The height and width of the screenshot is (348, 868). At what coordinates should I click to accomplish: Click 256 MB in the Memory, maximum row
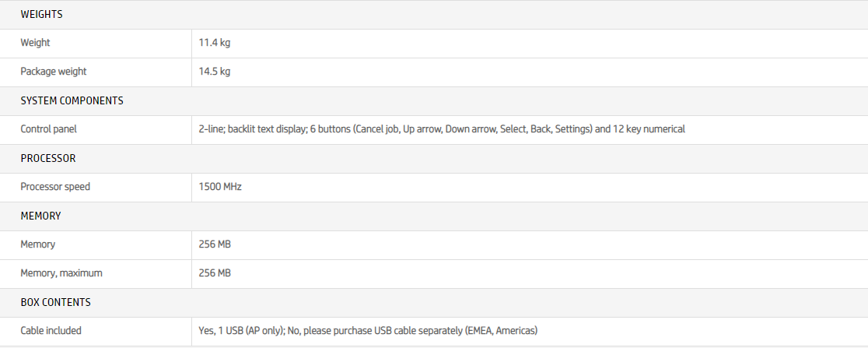(215, 273)
